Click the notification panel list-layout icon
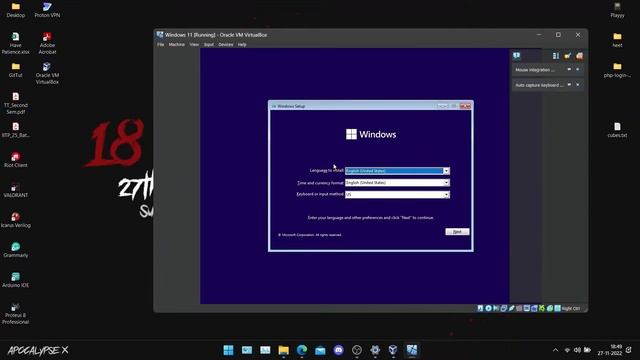 (556, 56)
